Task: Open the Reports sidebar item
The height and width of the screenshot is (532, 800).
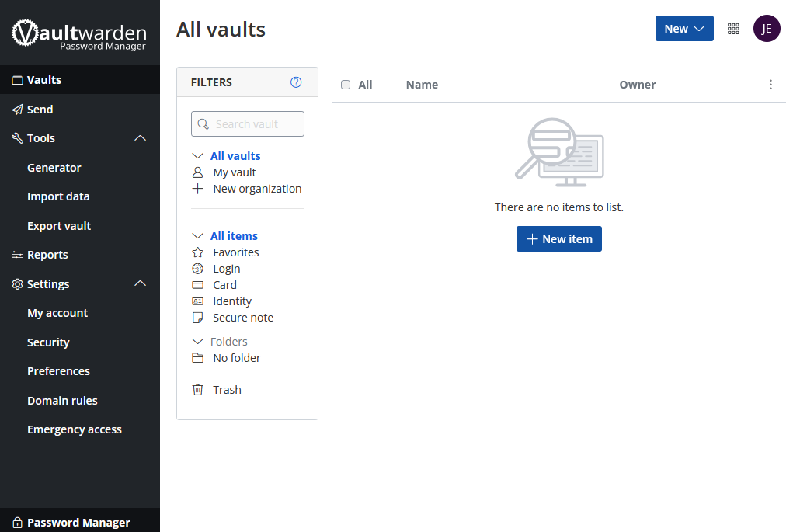Action: click(47, 255)
